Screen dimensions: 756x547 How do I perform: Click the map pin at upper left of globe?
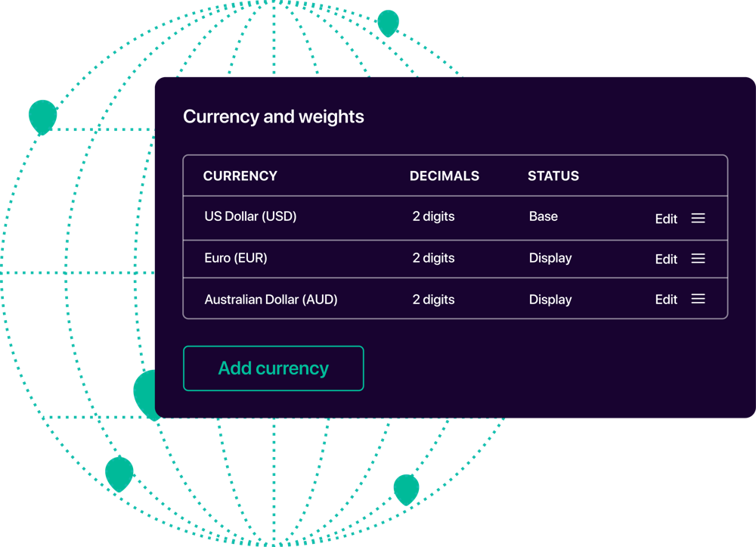pos(43,117)
